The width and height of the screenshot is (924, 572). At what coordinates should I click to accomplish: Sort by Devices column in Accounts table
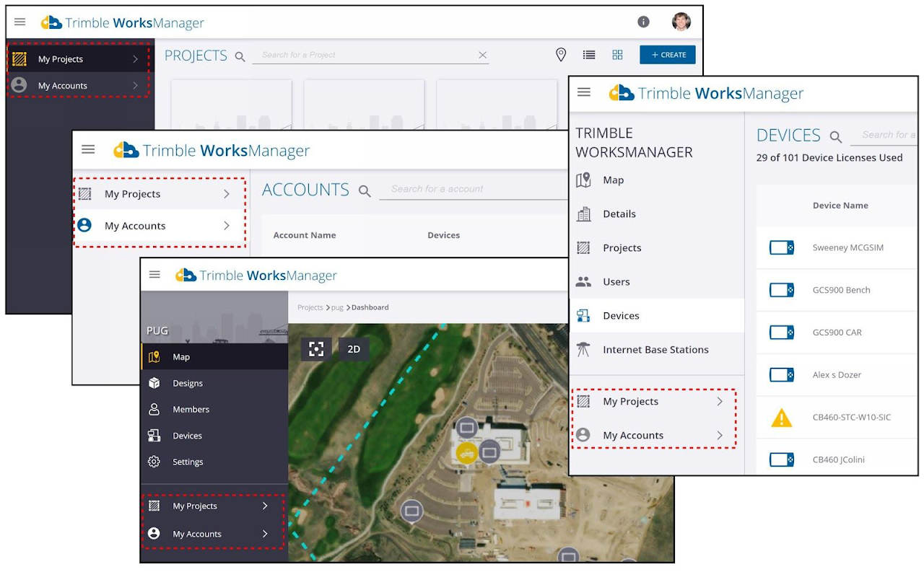point(444,235)
